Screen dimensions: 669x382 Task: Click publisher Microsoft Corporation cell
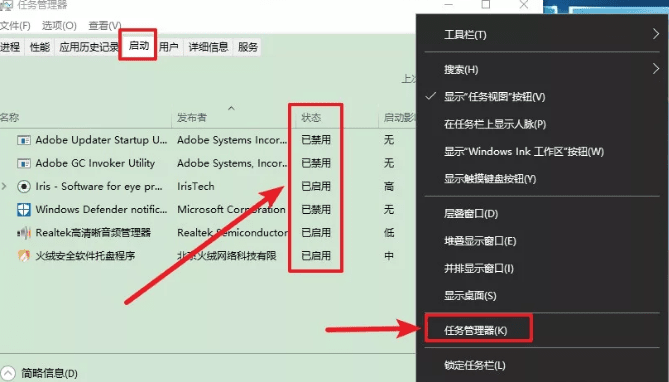231,210
